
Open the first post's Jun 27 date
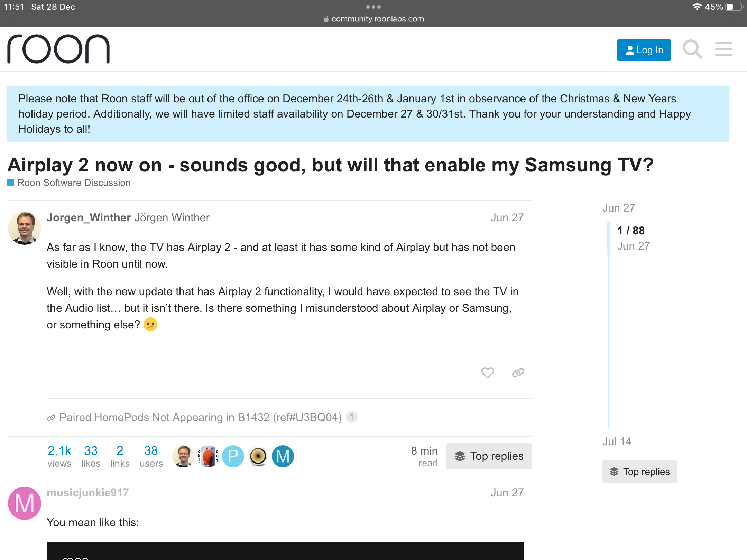point(507,217)
